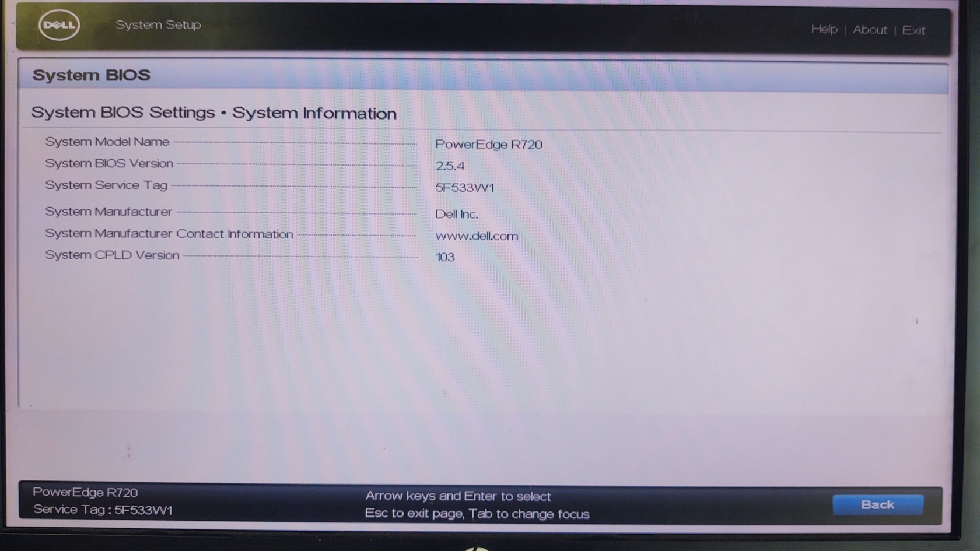
Task: Open the About link
Action: [x=870, y=30]
